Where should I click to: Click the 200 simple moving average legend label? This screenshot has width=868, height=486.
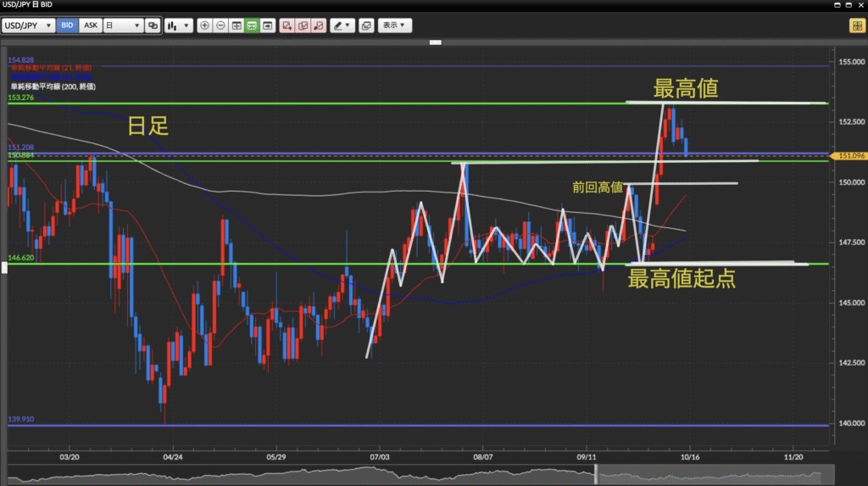(53, 87)
